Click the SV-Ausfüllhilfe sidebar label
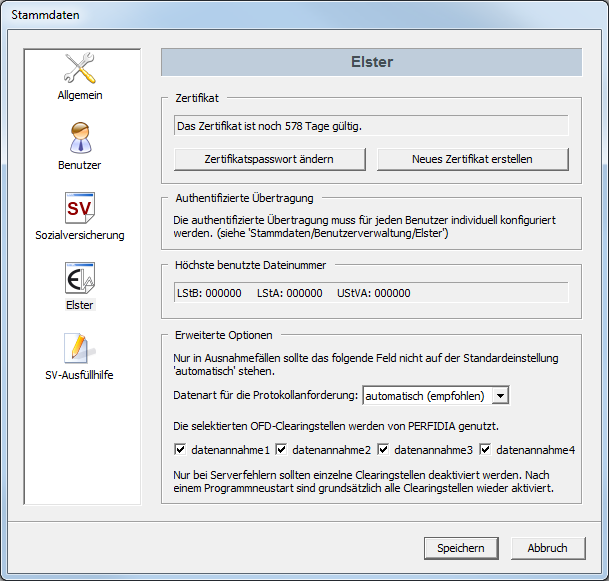The image size is (609, 581). pyautogui.click(x=79, y=375)
